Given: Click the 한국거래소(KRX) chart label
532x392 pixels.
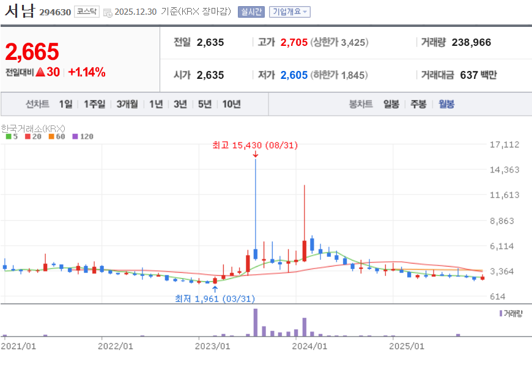Looking at the screenshot, I should coord(33,128).
